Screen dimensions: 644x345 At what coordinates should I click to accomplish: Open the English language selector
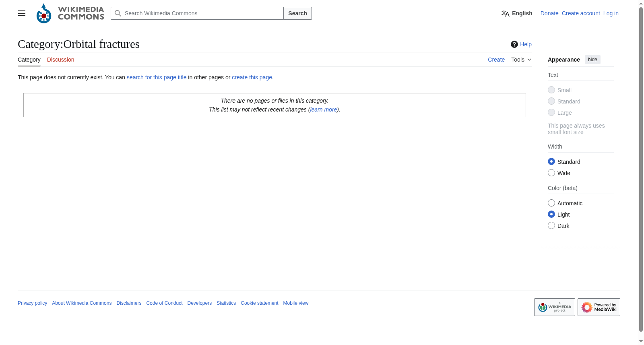(x=517, y=13)
